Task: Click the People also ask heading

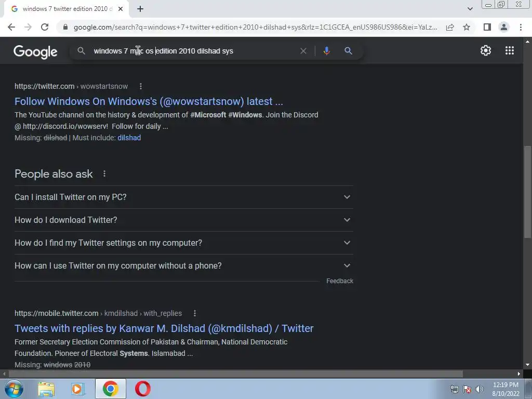Action: (54, 174)
